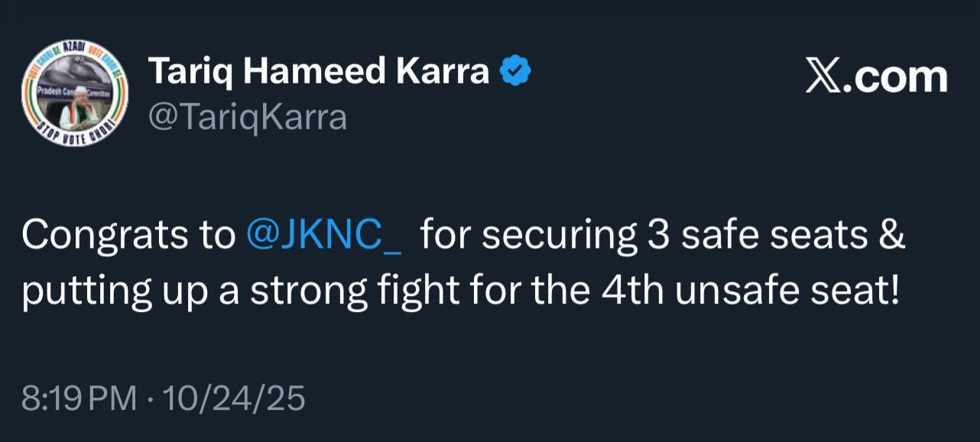Click the dot separator between time and date
The image size is (980, 442).
(x=148, y=399)
